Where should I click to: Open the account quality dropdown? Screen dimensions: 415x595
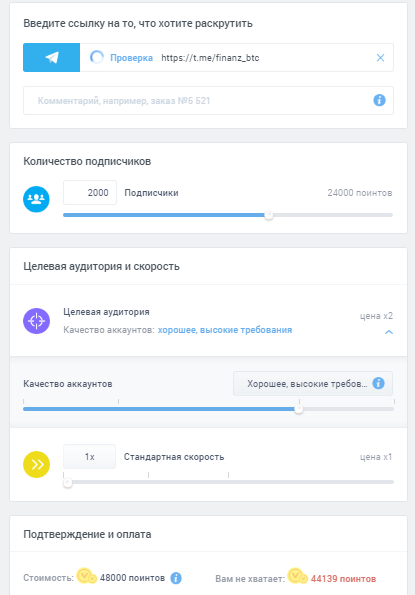(x=313, y=384)
